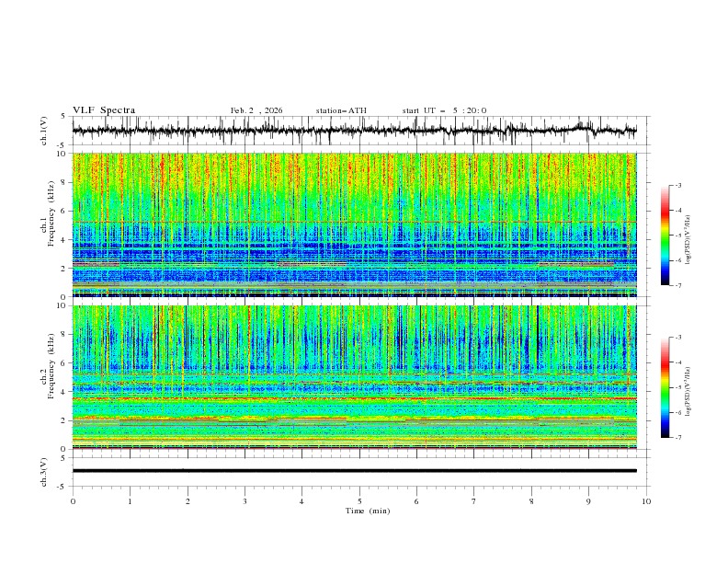Click the 'station=ATH' label
The width and height of the screenshot is (728, 563).
tap(341, 110)
